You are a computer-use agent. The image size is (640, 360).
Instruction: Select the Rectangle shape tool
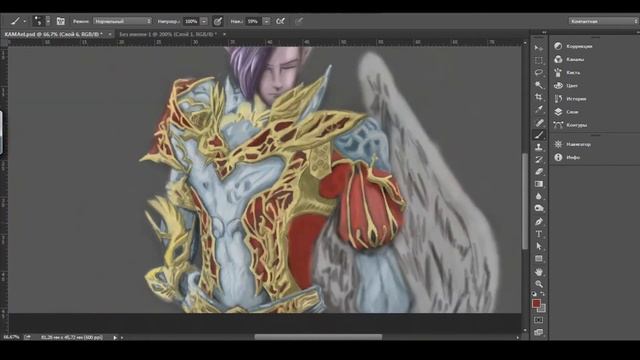539,259
